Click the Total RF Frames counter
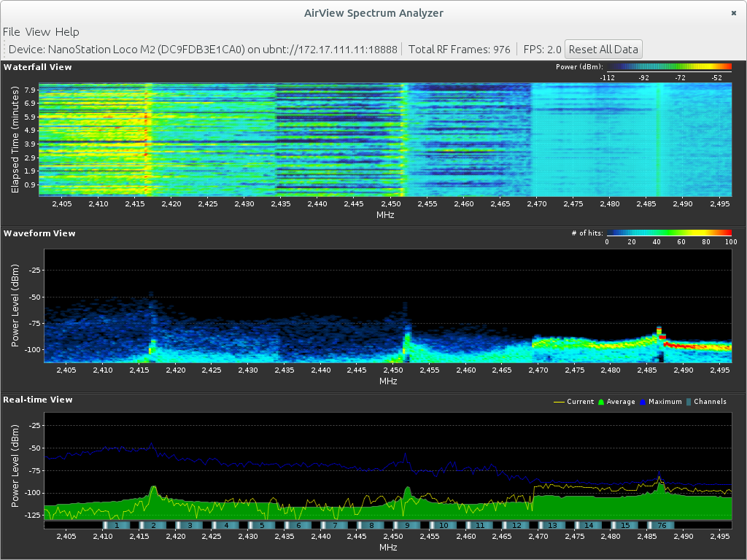Image resolution: width=747 pixels, height=560 pixels. (x=460, y=50)
